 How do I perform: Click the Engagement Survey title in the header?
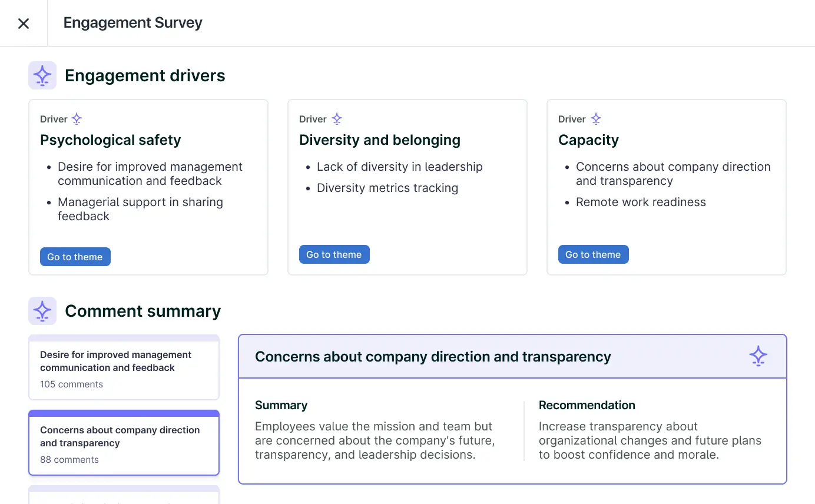[132, 22]
